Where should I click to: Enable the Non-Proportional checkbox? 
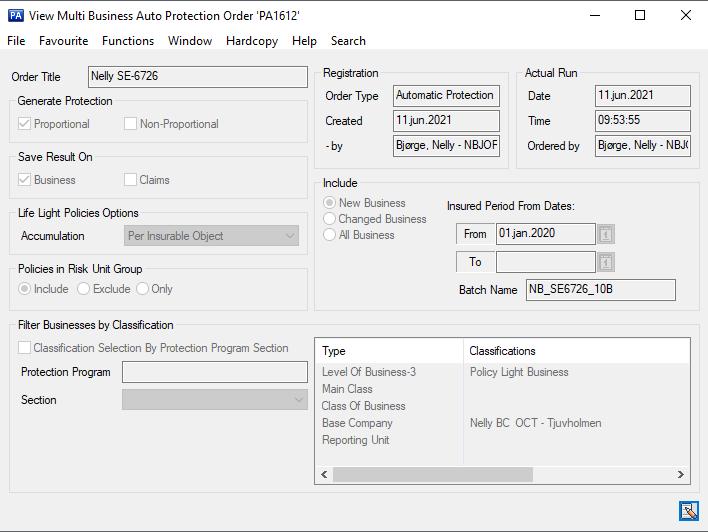coord(131,124)
